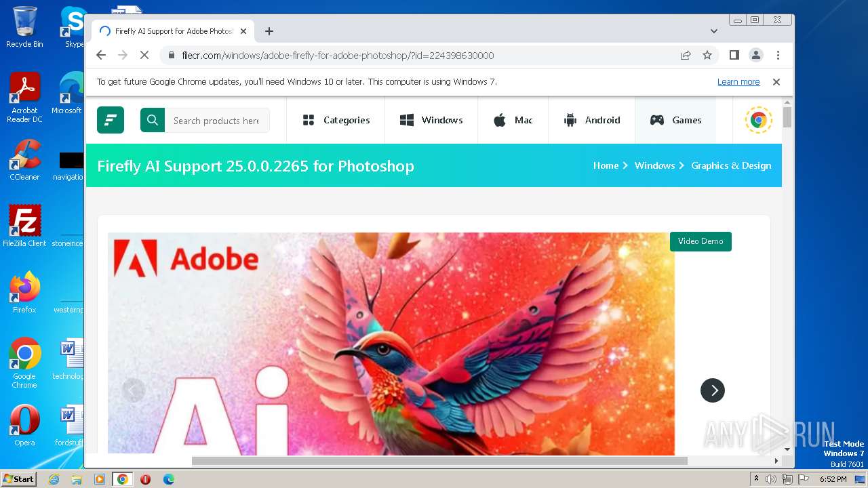Viewport: 868px width, 488px height.
Task: Click the media player taskbar icon
Action: tap(100, 479)
